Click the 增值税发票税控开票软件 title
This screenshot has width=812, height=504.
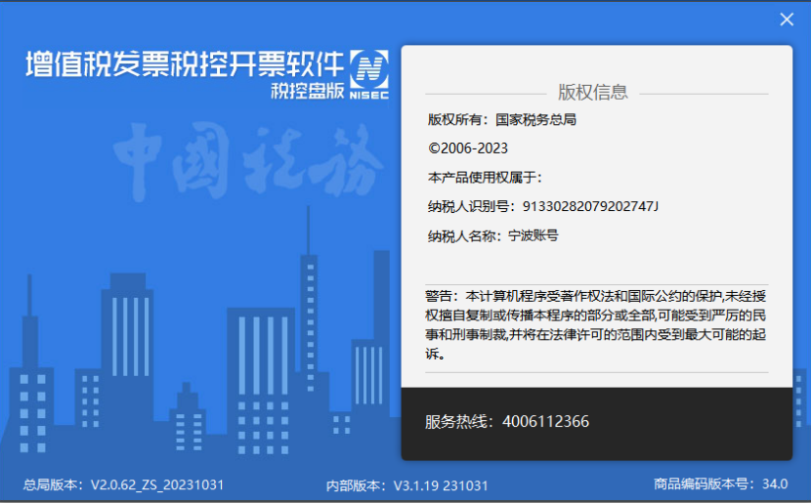(185, 64)
